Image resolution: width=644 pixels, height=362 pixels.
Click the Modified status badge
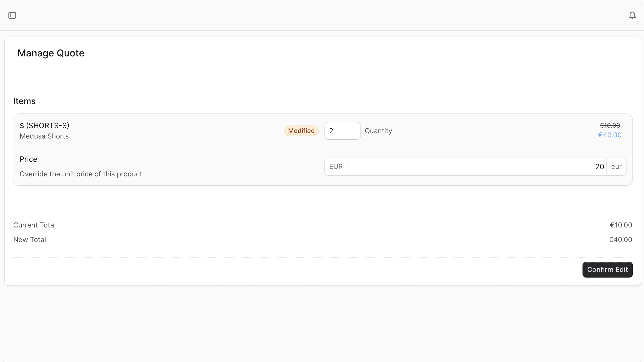pyautogui.click(x=301, y=131)
